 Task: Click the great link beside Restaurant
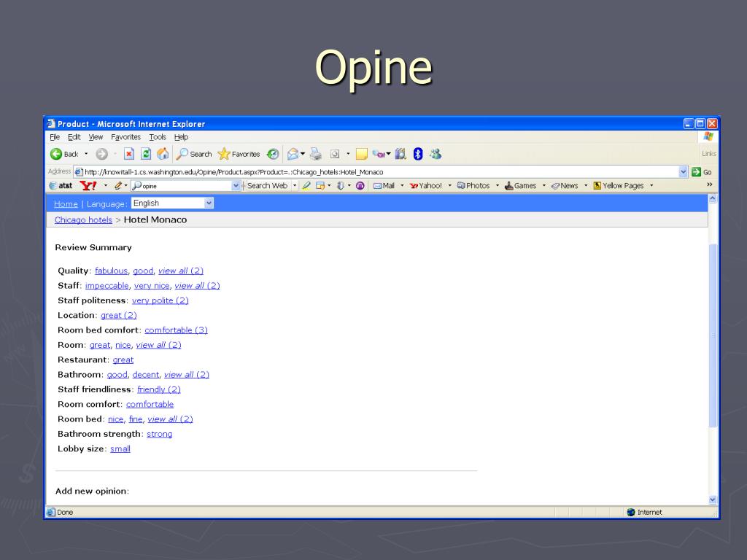click(x=123, y=360)
